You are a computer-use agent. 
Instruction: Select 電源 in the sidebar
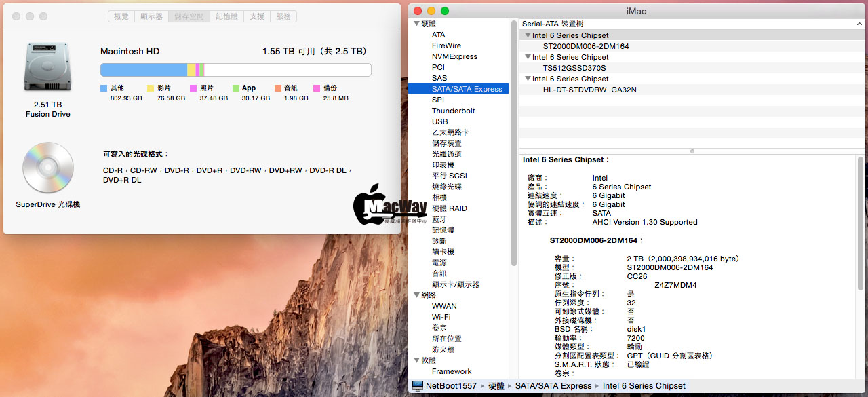click(439, 263)
